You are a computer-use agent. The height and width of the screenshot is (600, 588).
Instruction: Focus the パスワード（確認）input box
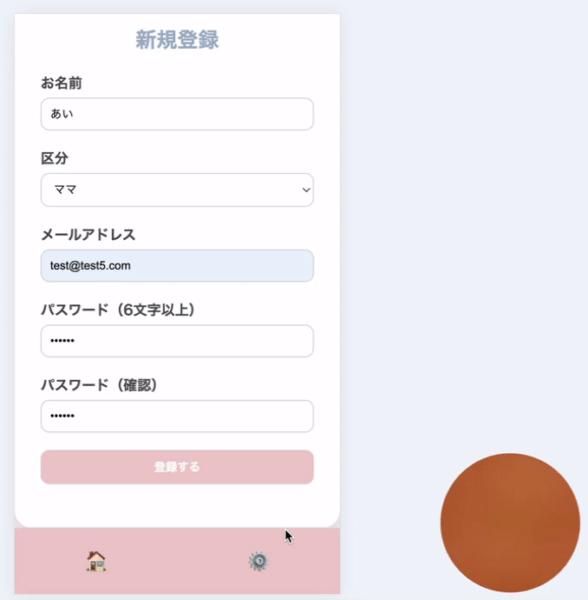pyautogui.click(x=177, y=416)
